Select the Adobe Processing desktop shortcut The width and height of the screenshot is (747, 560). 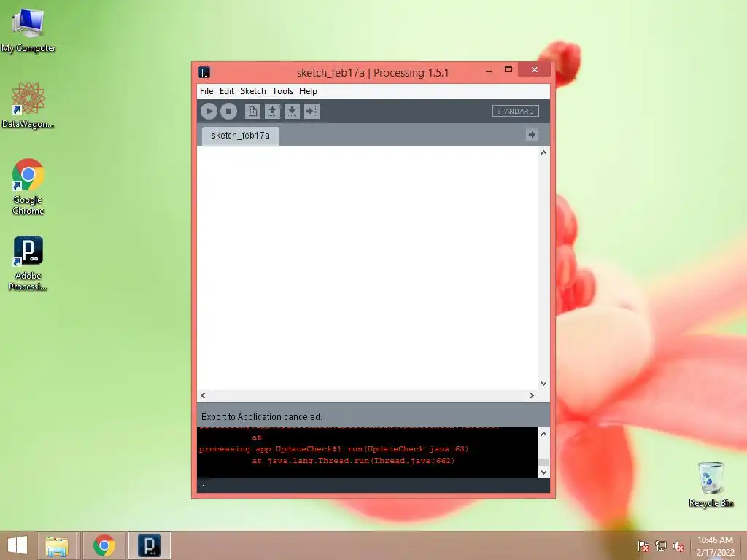(28, 262)
